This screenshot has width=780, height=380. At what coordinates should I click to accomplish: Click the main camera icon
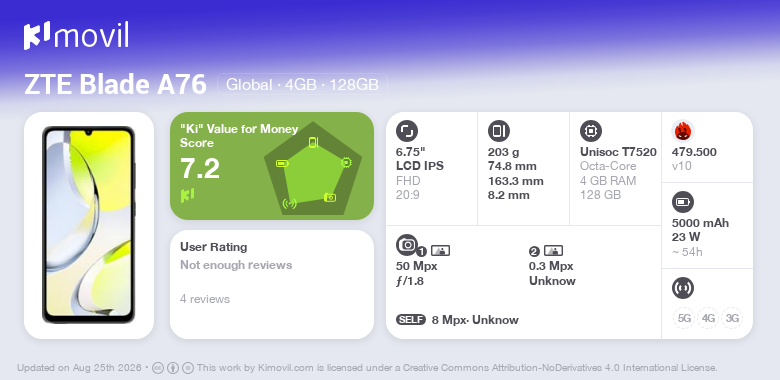[407, 245]
